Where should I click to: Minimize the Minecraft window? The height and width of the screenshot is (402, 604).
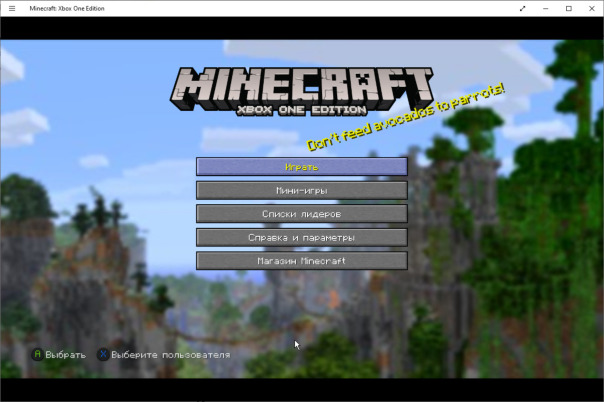[x=545, y=8]
